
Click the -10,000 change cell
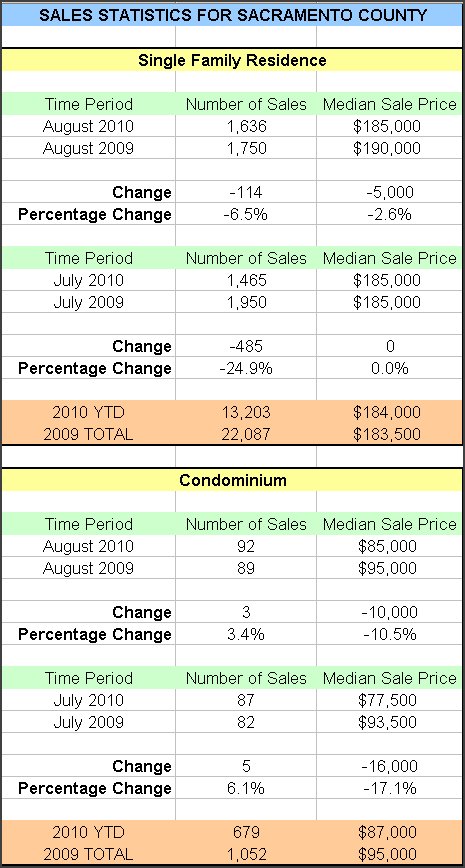coord(389,612)
